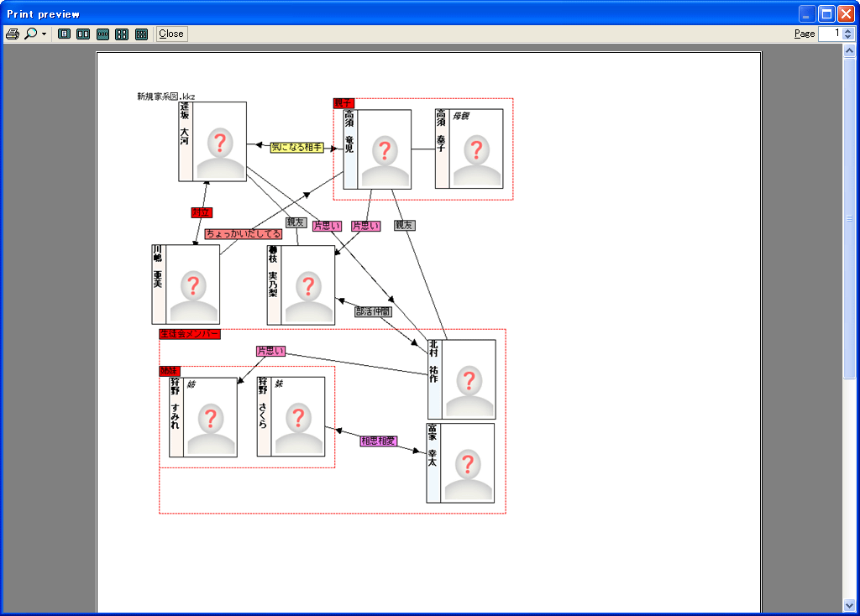
Task: Click the 富家 幸太 person card
Action: click(x=461, y=463)
